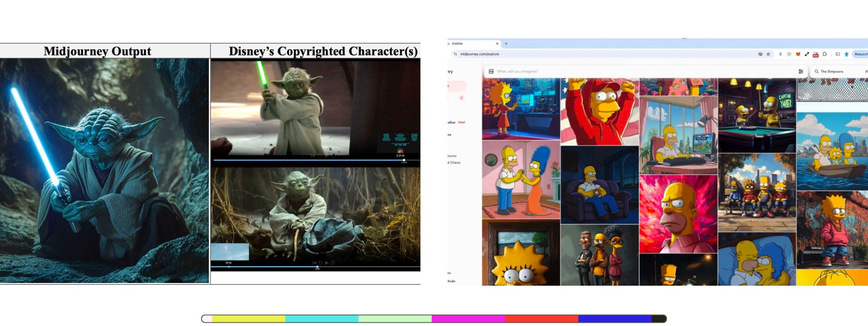
Task: Click the magnifier icon beside The Simpsons
Action: 816,72
